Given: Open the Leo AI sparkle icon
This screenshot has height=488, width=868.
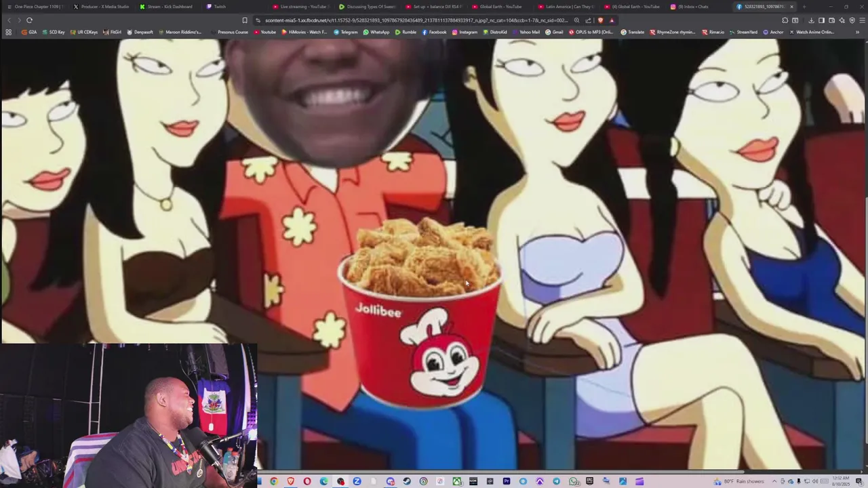Looking at the screenshot, I should (x=842, y=20).
